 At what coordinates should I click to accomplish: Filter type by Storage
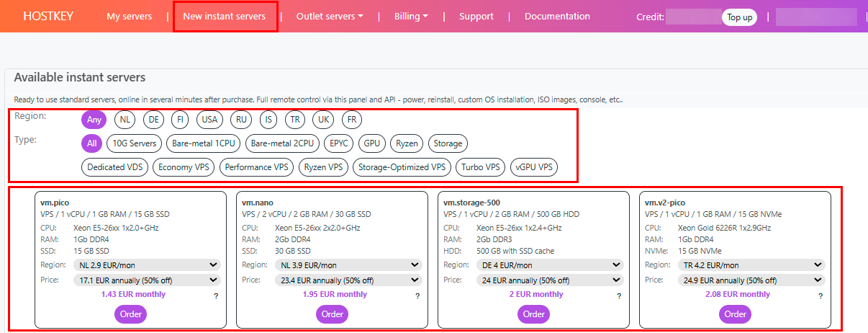pos(448,143)
